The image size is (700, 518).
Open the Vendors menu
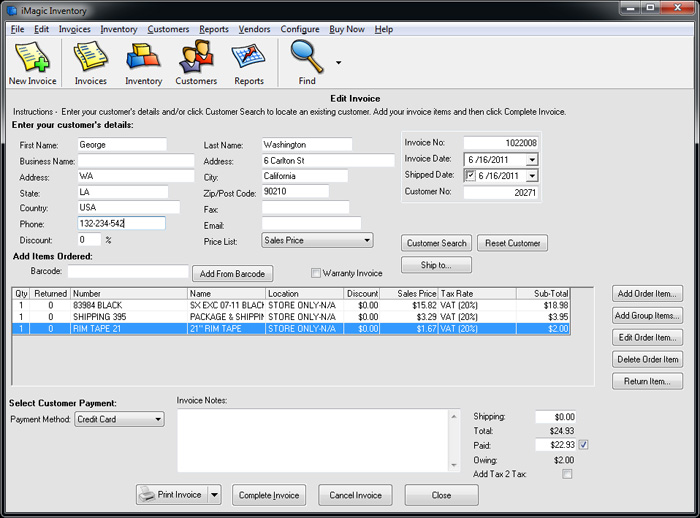tap(256, 29)
